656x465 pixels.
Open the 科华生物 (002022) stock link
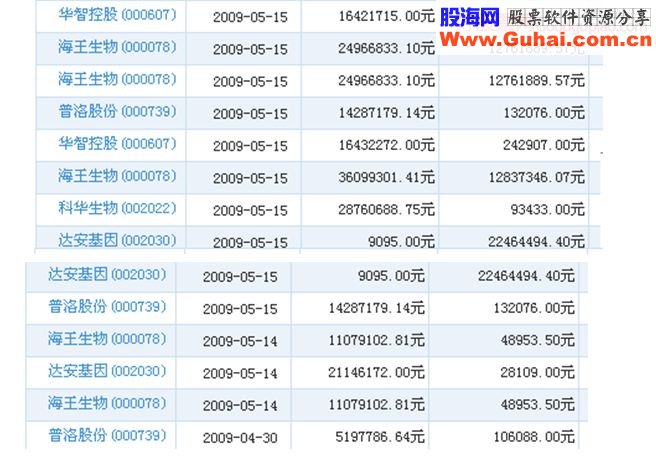point(117,208)
